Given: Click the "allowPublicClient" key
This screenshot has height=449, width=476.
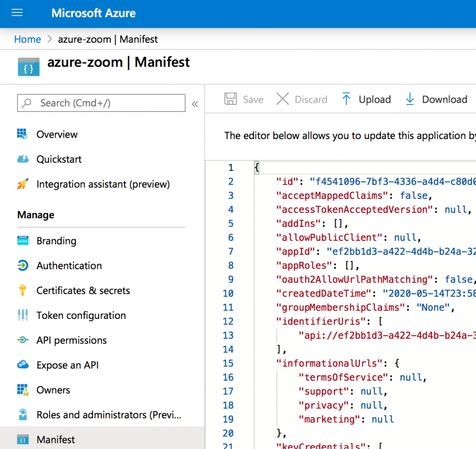Looking at the screenshot, I should (x=329, y=238).
